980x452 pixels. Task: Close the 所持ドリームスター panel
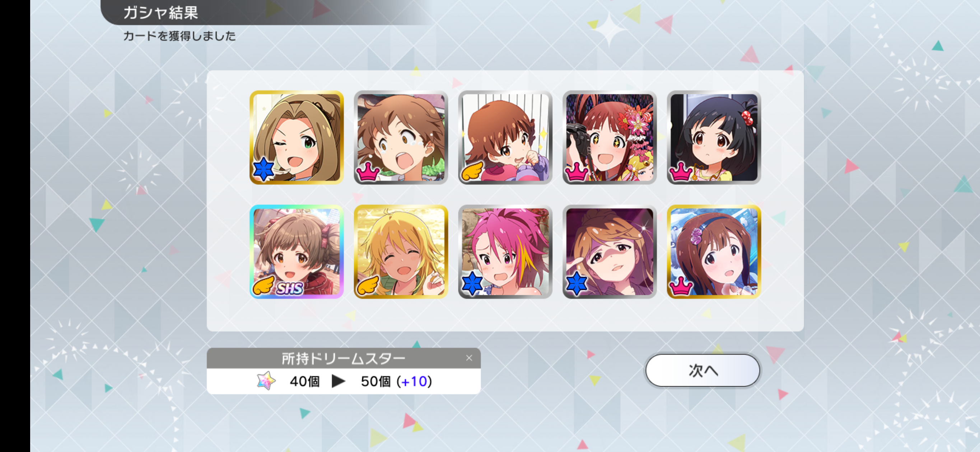coord(469,358)
